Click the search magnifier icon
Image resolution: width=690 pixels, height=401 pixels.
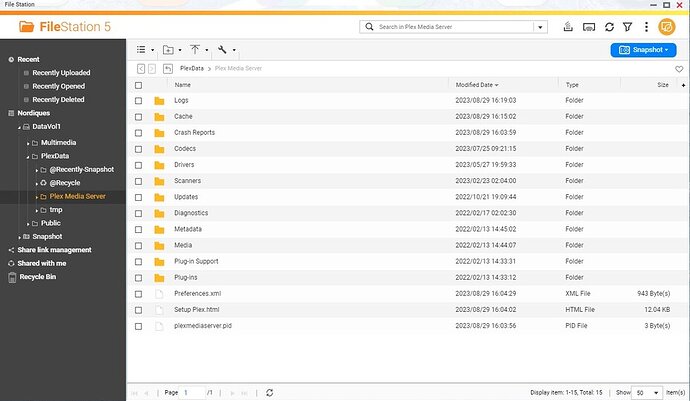[x=369, y=27]
